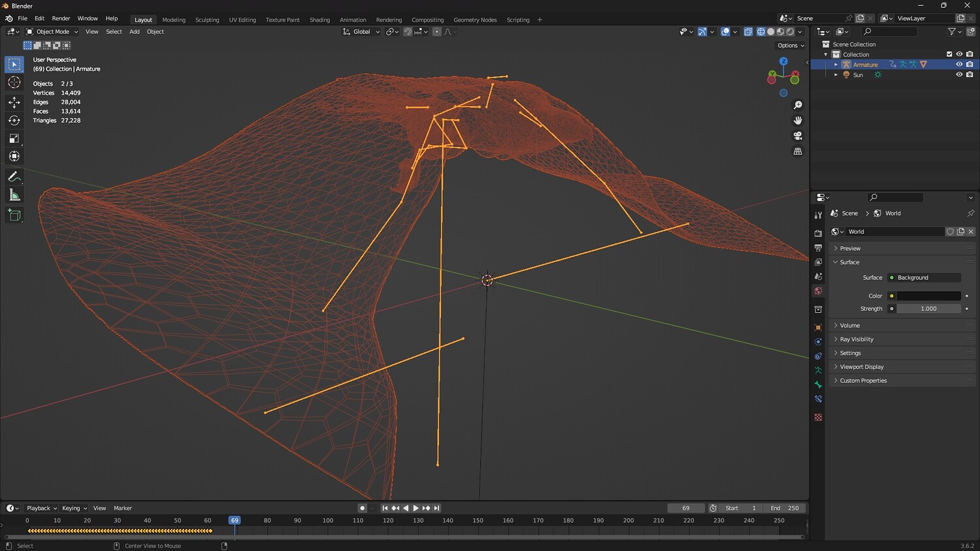Open the Render menu
Screen dimensions: 980x551
pos(61,18)
